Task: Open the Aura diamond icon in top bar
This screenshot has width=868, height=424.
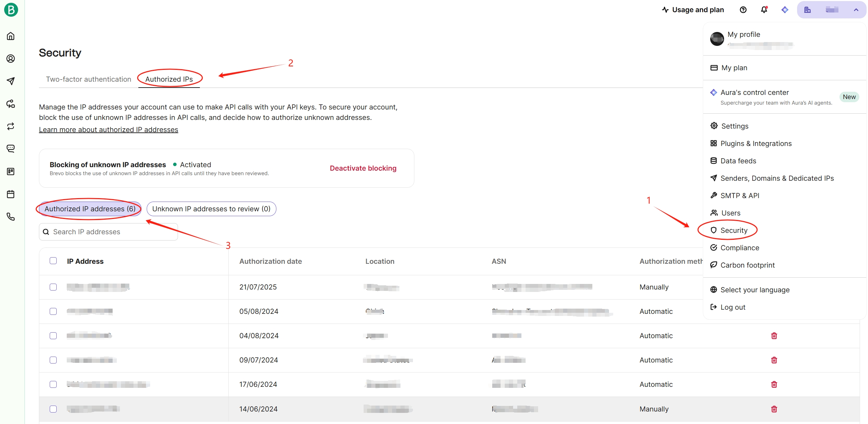Action: point(785,10)
